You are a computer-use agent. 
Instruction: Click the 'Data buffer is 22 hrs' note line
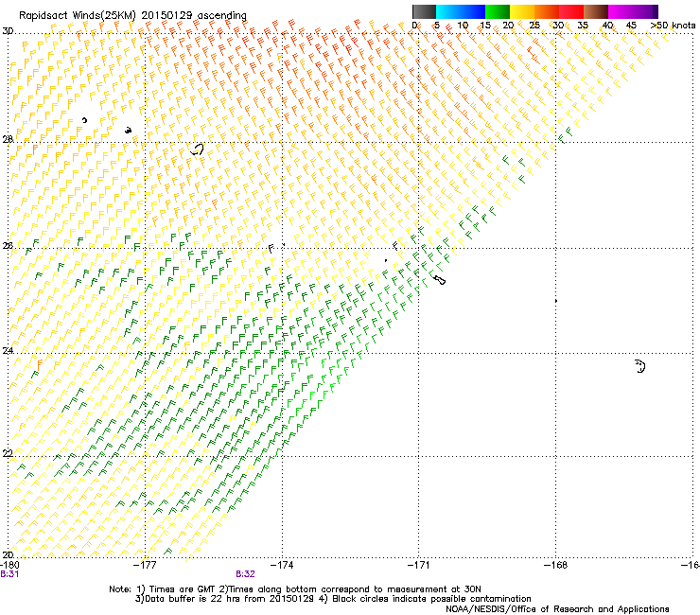point(333,599)
